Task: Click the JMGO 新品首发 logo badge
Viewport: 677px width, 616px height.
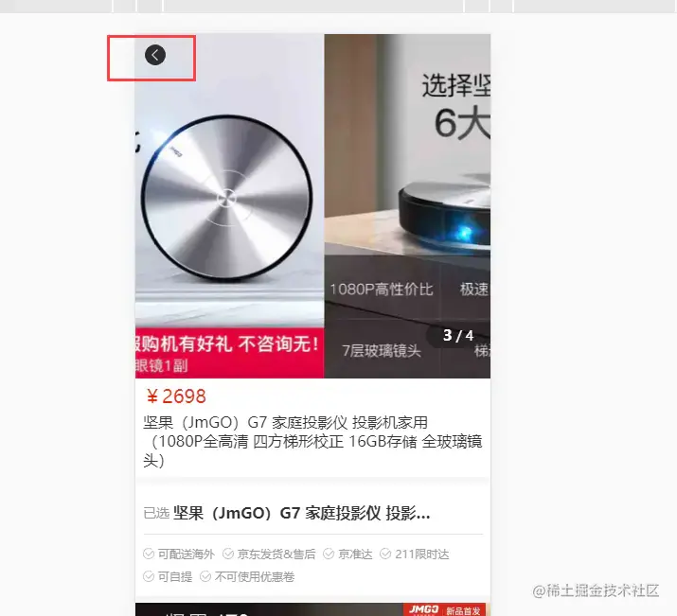Action: pyautogui.click(x=444, y=609)
